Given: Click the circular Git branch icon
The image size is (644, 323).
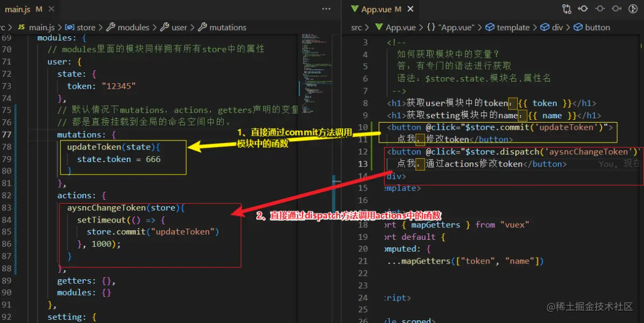Looking at the screenshot, I should pos(633,9).
